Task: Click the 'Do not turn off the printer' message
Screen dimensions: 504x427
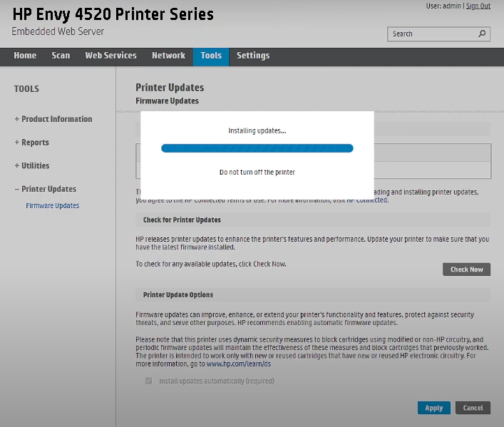Action: [257, 172]
